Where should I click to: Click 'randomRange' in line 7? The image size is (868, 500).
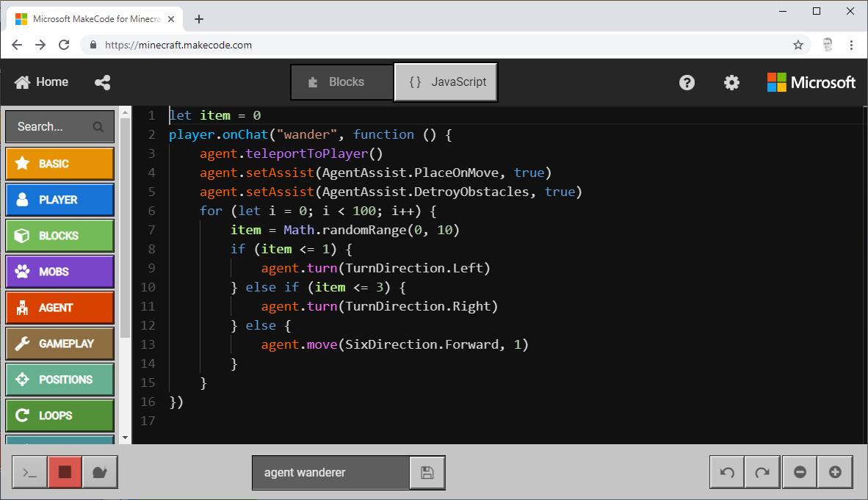coord(364,230)
